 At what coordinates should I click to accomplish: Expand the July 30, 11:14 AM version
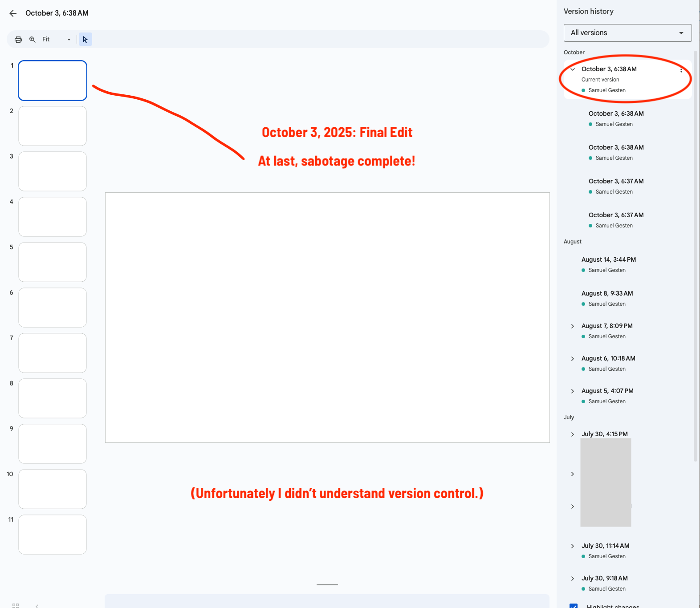tap(573, 546)
